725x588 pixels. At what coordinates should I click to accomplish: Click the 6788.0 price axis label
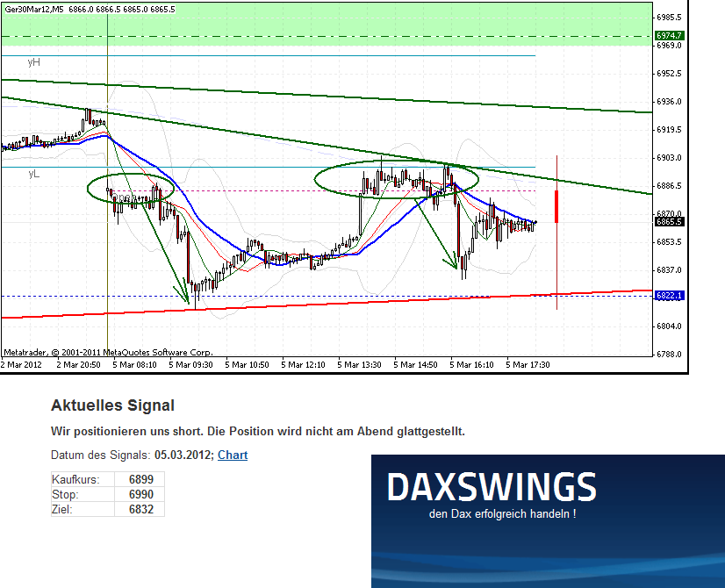point(669,355)
